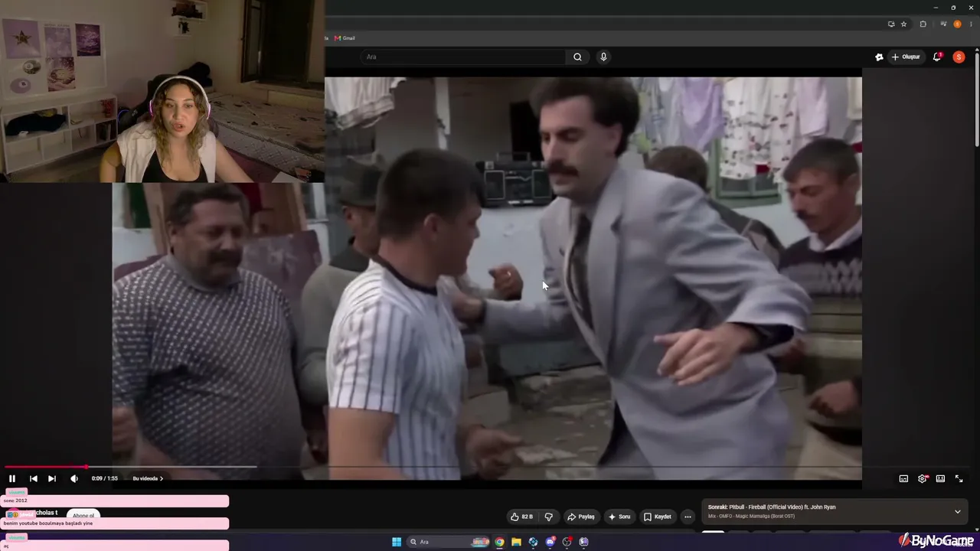
Task: Open Chrome profile avatar
Action: (x=957, y=24)
